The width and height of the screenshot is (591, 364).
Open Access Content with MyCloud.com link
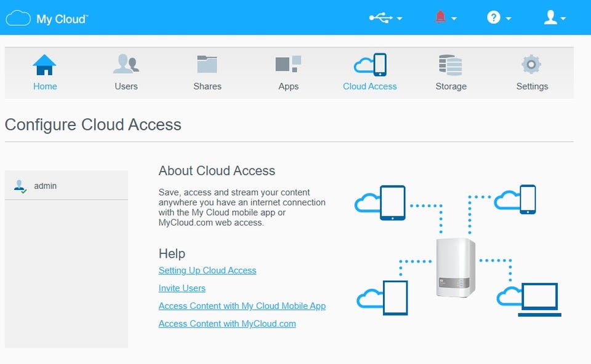click(x=227, y=323)
